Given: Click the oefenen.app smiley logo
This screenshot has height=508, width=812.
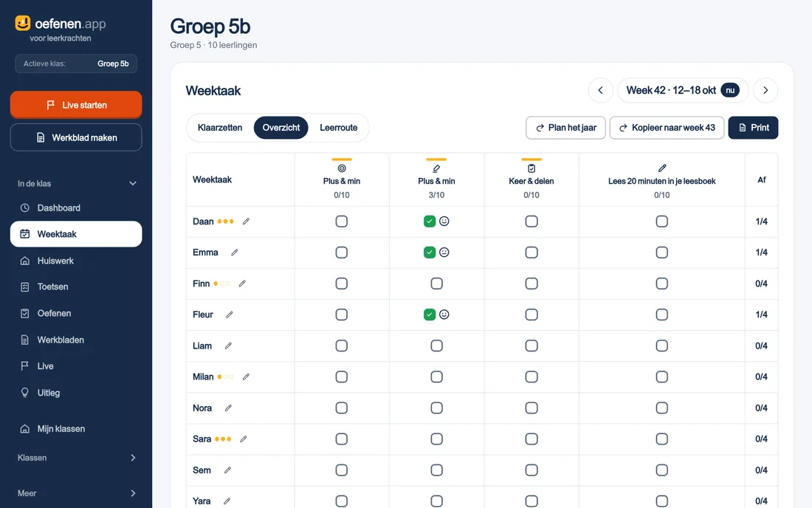Looking at the screenshot, I should pos(23,24).
